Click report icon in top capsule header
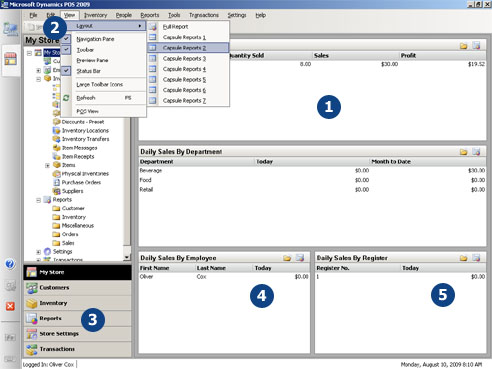492x369 pixels. coord(476,46)
